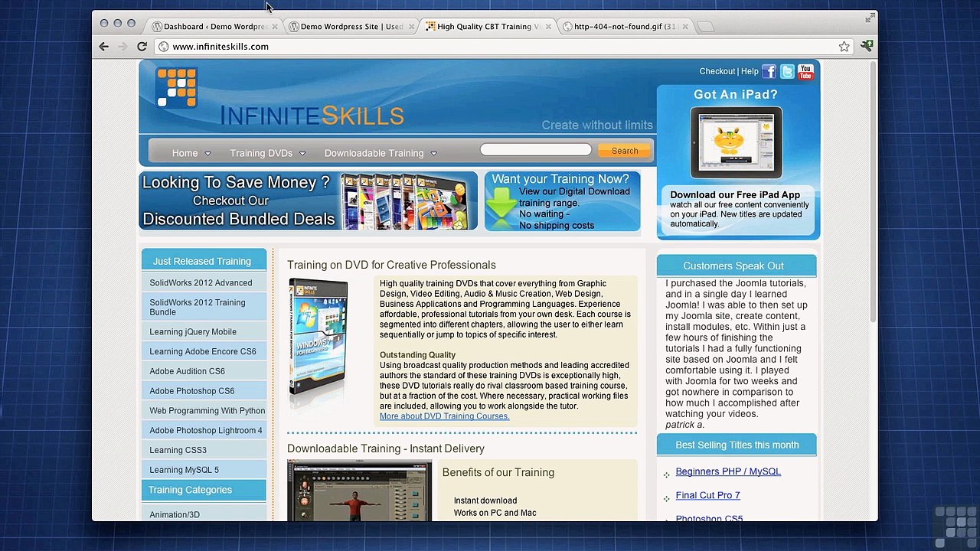Open SolidWorks 2012 Training Bundle link
The width and height of the screenshot is (980, 551).
(198, 307)
